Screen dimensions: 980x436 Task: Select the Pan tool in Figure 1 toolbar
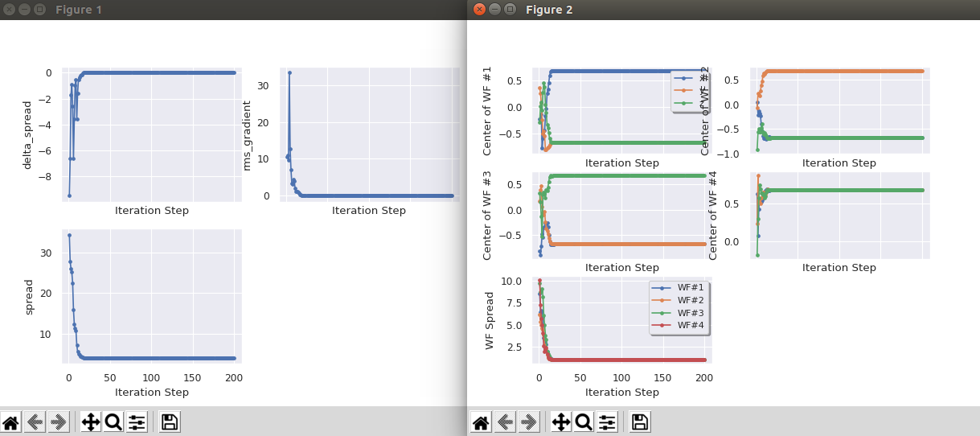pos(91,422)
